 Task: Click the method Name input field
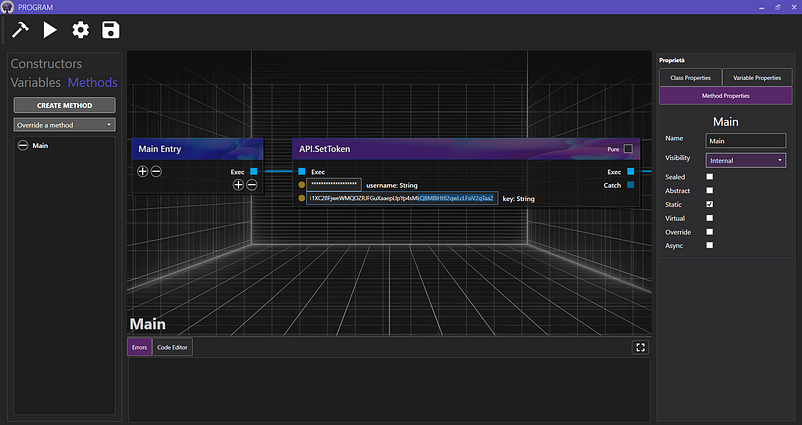(x=746, y=141)
